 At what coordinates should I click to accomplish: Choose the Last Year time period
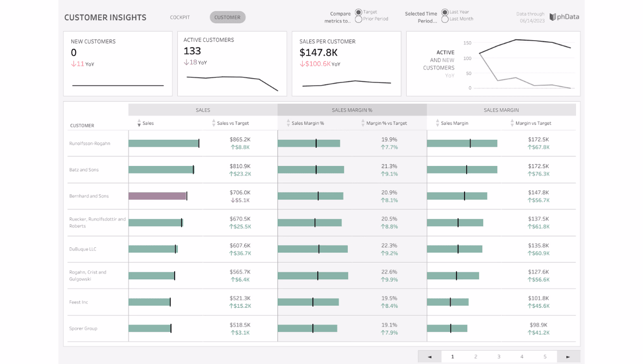tap(445, 12)
